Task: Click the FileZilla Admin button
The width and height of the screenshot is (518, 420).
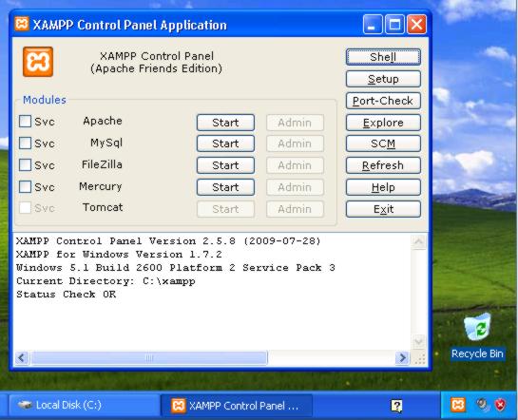Action: click(295, 165)
